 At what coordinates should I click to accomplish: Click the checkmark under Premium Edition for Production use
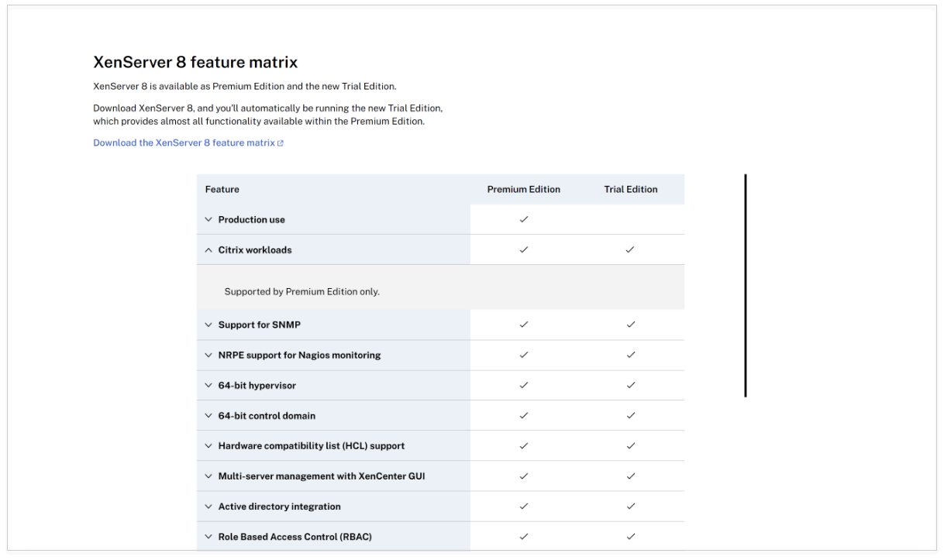tap(524, 219)
